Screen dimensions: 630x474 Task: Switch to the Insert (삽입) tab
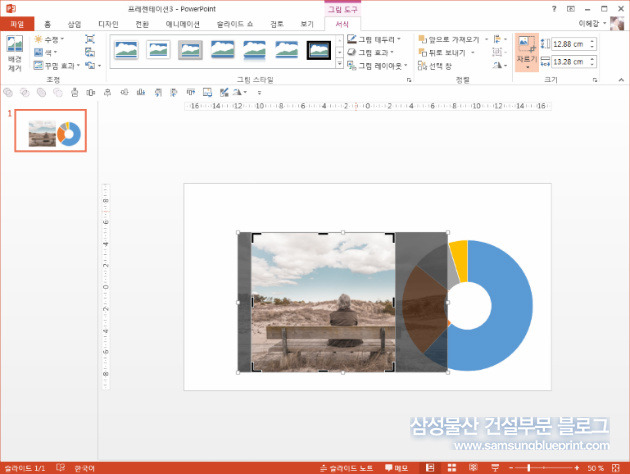point(74,24)
